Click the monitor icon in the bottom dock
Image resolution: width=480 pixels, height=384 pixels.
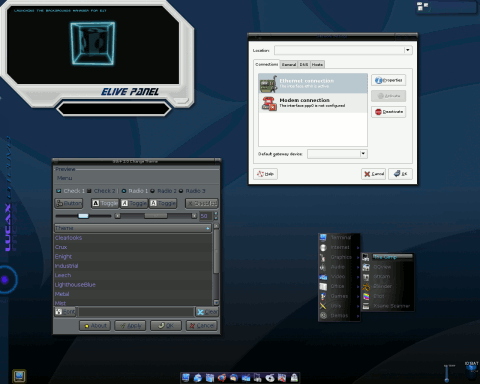[x=186, y=377]
